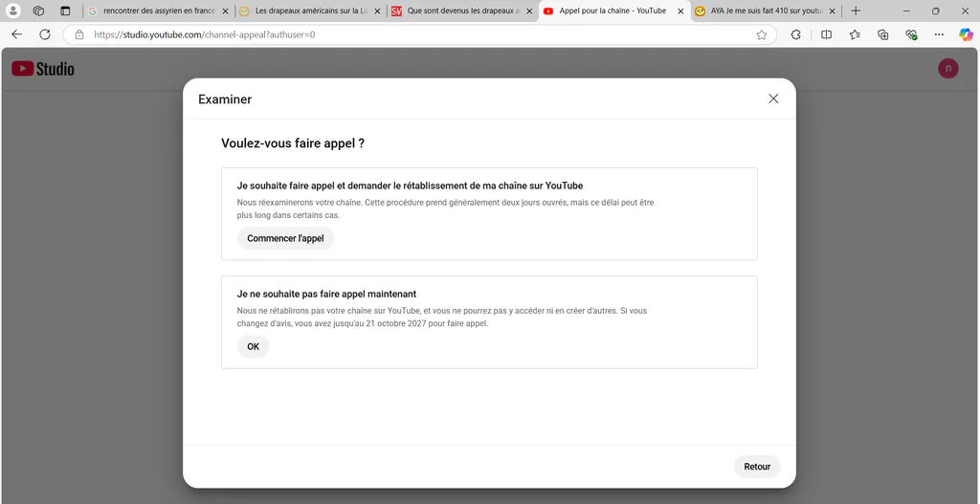
Task: Open the Edge workspaces icon
Action: pos(38,11)
